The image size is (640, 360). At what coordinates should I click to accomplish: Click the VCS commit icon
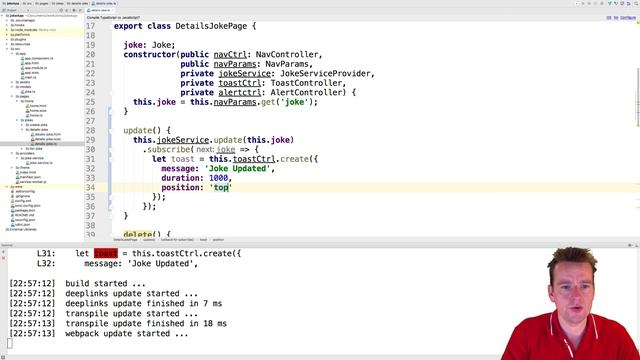(x=616, y=4)
